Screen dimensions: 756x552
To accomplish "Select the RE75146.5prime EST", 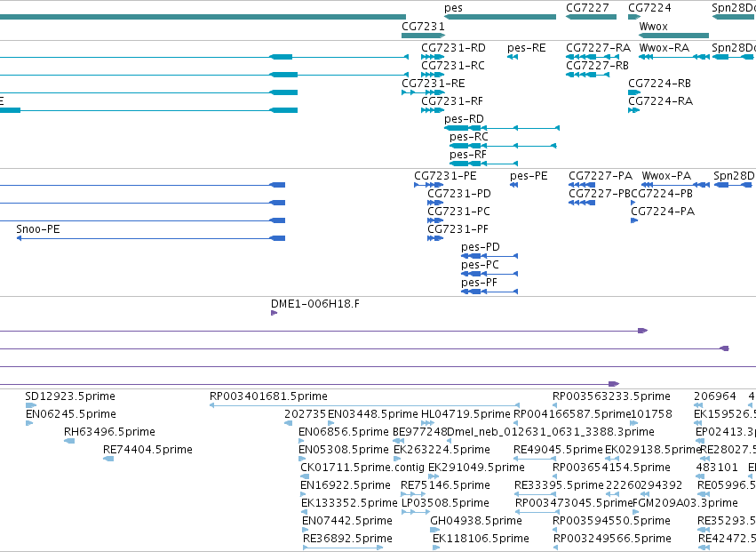I will tap(413, 494).
